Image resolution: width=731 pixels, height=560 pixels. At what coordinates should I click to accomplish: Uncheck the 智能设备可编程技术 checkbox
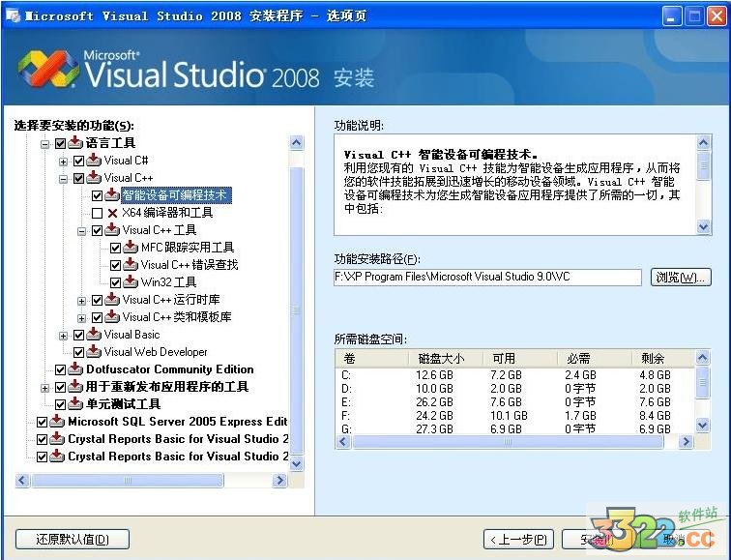97,195
